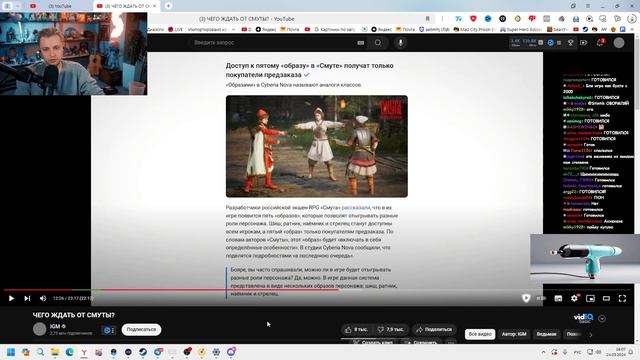Click the vidIQ basic logo

[583, 318]
